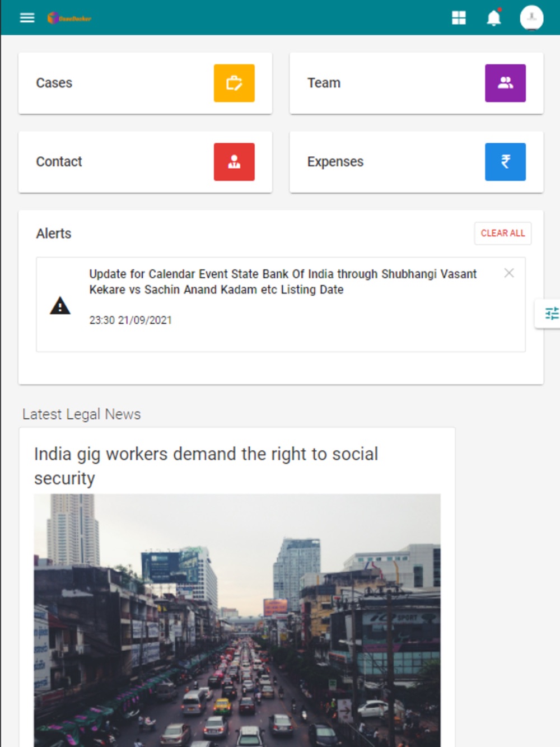Image resolution: width=560 pixels, height=747 pixels.
Task: Click the alert timestamp 23:30 21/09/2021
Action: (130, 320)
